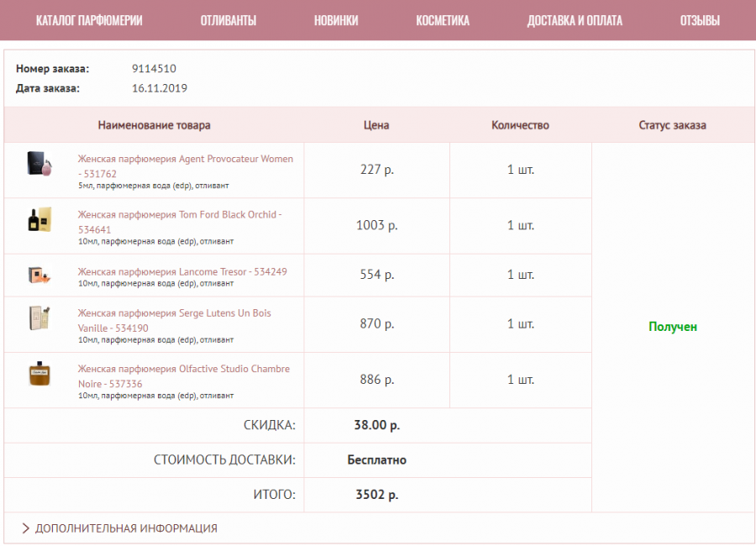Click the Получен order status
This screenshot has width=756, height=546.
(x=673, y=327)
